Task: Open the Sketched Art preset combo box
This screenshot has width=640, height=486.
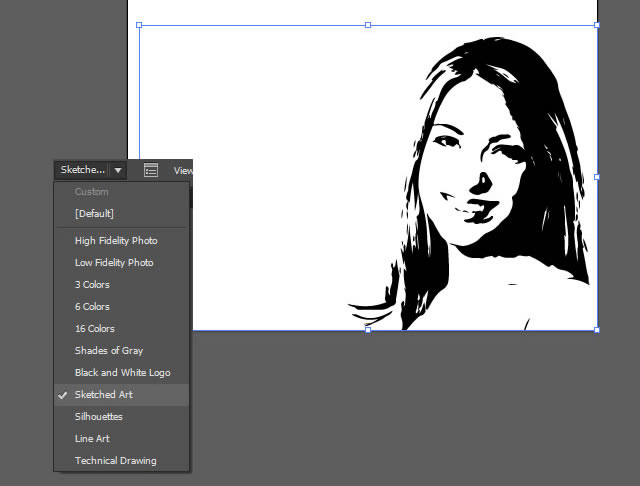Action: [82, 171]
